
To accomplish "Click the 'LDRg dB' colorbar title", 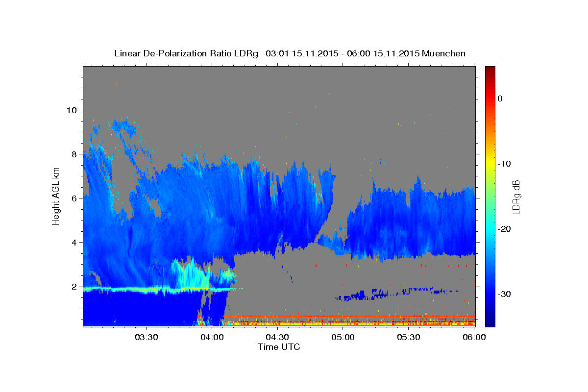I will pyautogui.click(x=516, y=197).
